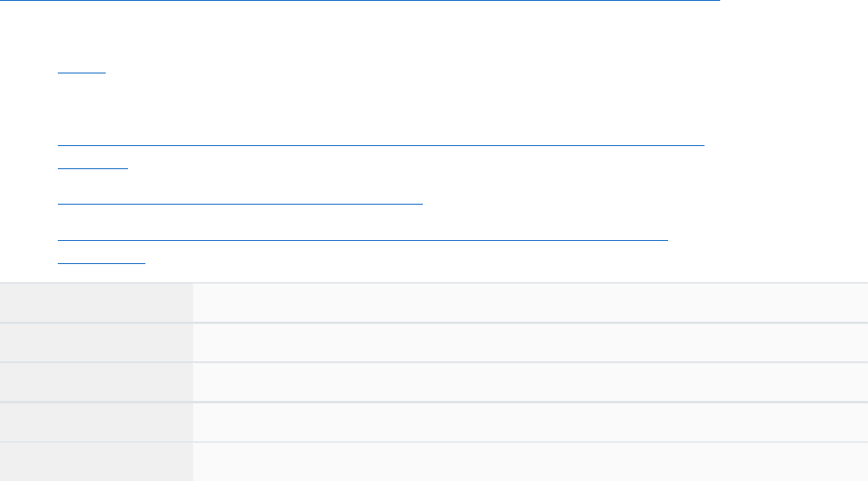Click the second table row's wide value cell
868x481 pixels.
point(530,342)
